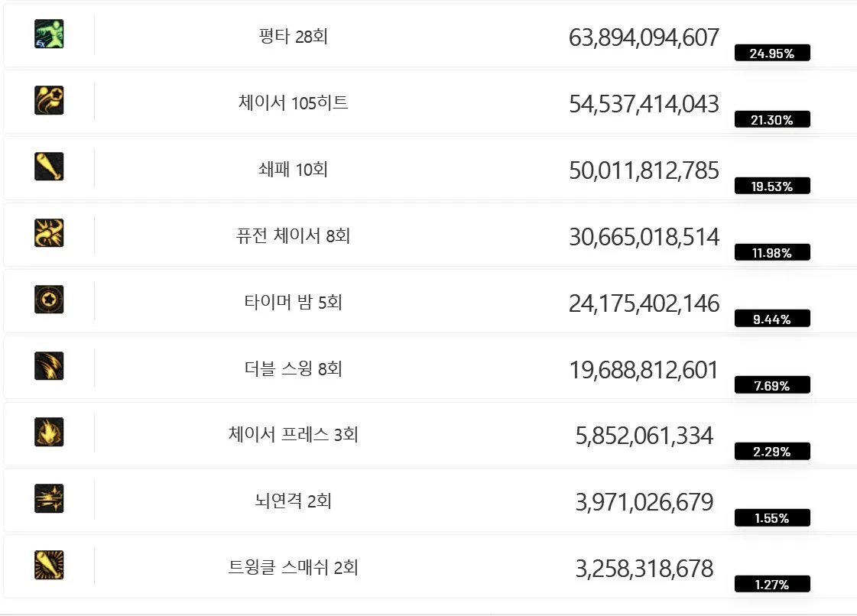This screenshot has width=857, height=616.
Task: Select the 체이서 프레스 skill icon
Action: (49, 433)
